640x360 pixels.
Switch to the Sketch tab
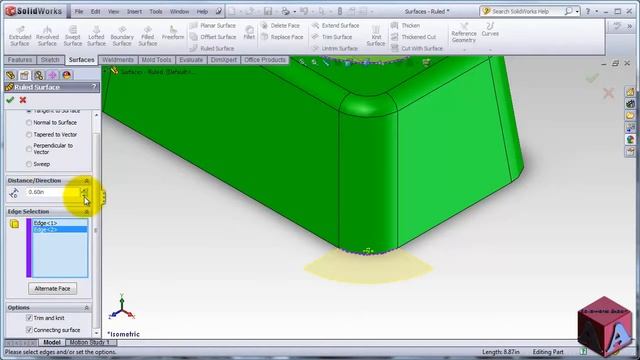(x=50, y=60)
